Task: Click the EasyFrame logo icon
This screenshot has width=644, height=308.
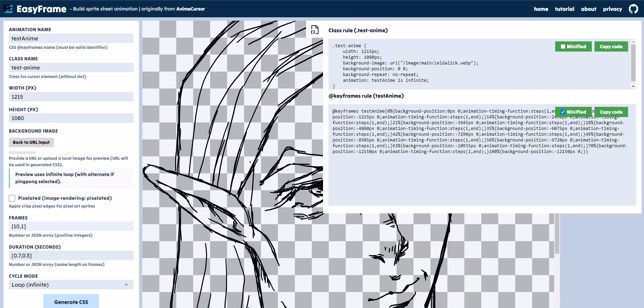Action: click(x=8, y=9)
